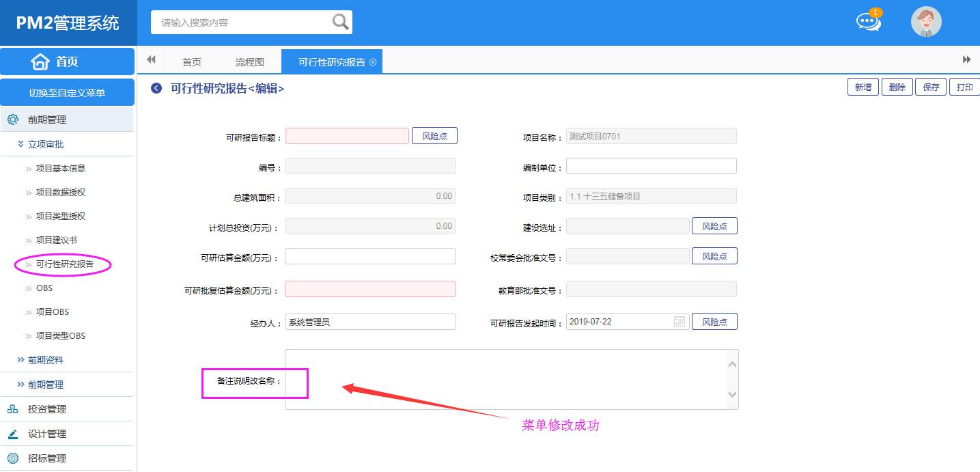Click the 可研估算金额 input field
This screenshot has height=472, width=980.
point(369,256)
